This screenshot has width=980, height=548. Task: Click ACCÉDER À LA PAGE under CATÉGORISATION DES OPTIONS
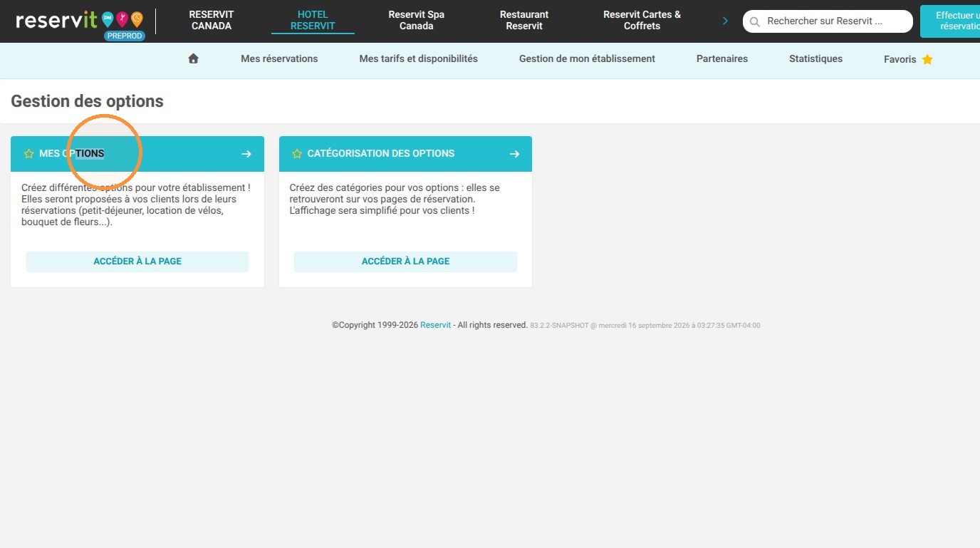(x=405, y=262)
